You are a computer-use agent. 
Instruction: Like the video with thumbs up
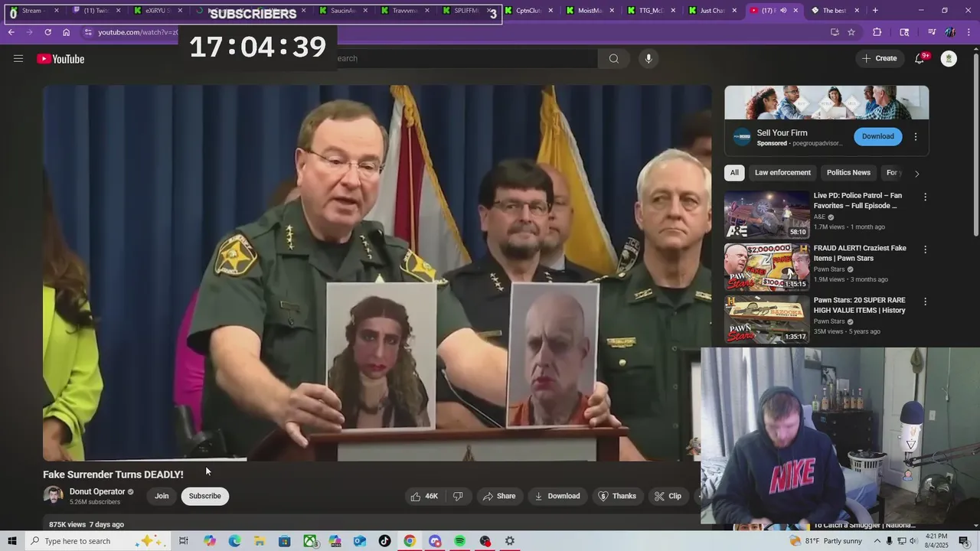point(423,496)
